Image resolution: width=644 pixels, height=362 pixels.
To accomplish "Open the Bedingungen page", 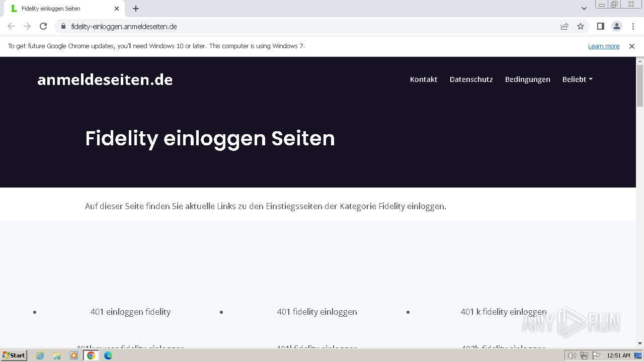I will 528,79.
